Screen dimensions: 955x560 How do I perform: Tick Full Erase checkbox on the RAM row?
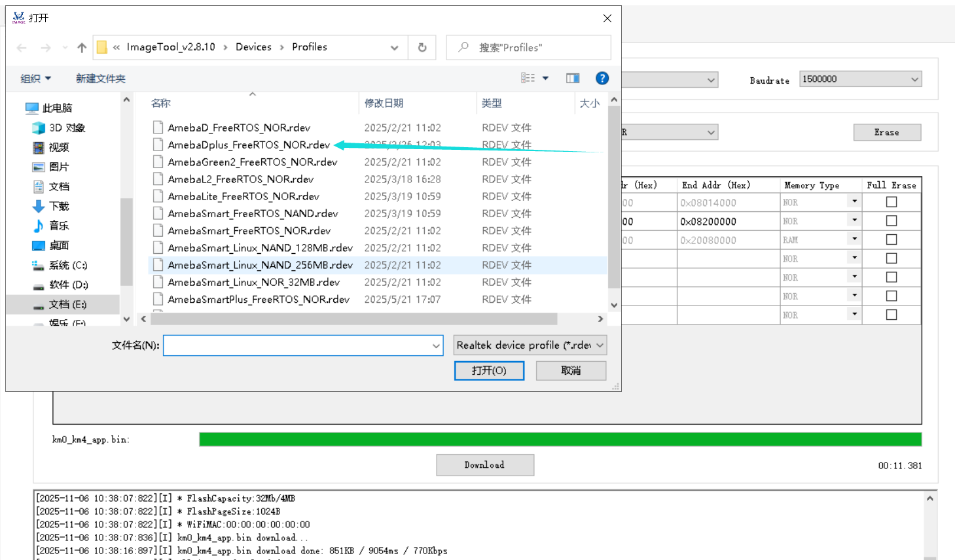pos(892,239)
